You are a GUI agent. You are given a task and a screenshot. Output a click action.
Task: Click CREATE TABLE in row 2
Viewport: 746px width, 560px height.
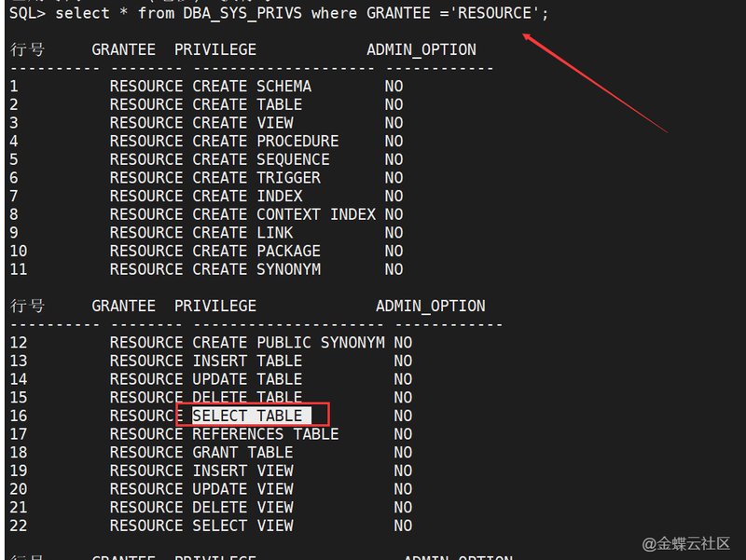(x=247, y=104)
